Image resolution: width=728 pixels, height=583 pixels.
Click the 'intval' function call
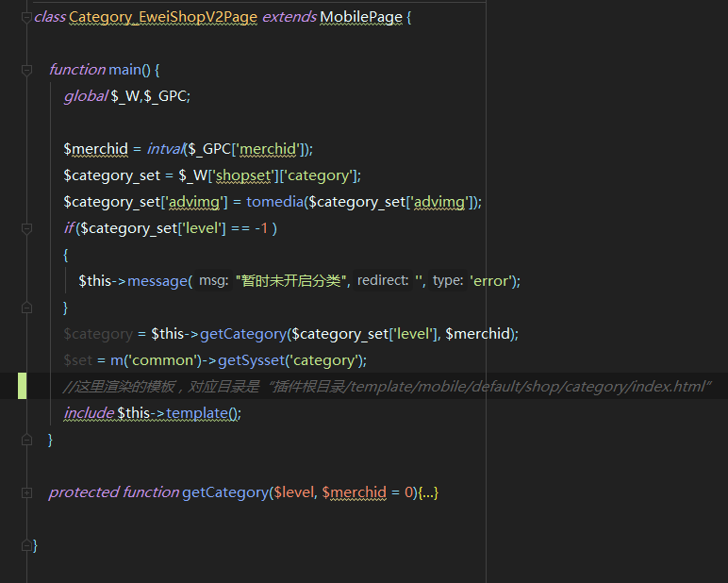(x=166, y=149)
